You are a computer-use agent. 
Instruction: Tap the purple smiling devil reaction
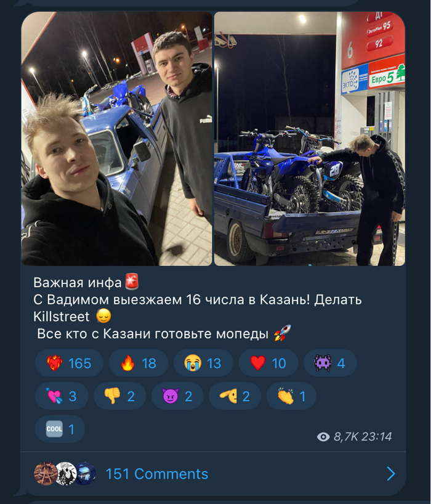click(x=177, y=396)
